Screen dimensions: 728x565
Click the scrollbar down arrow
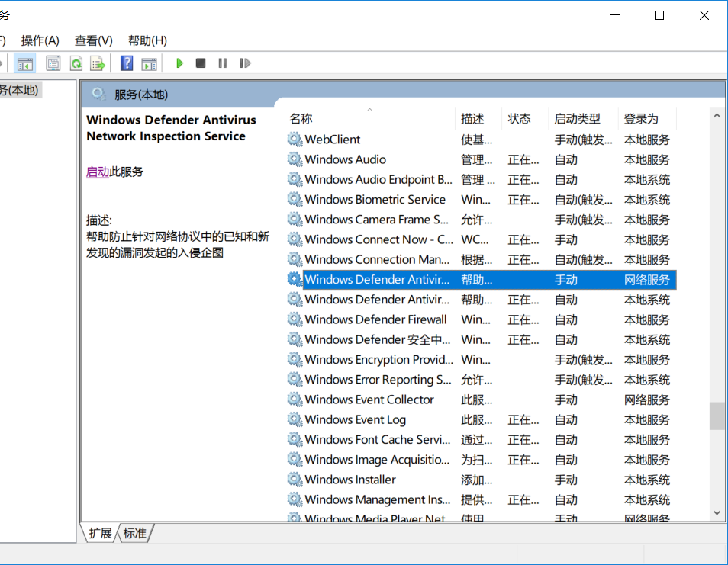click(717, 512)
